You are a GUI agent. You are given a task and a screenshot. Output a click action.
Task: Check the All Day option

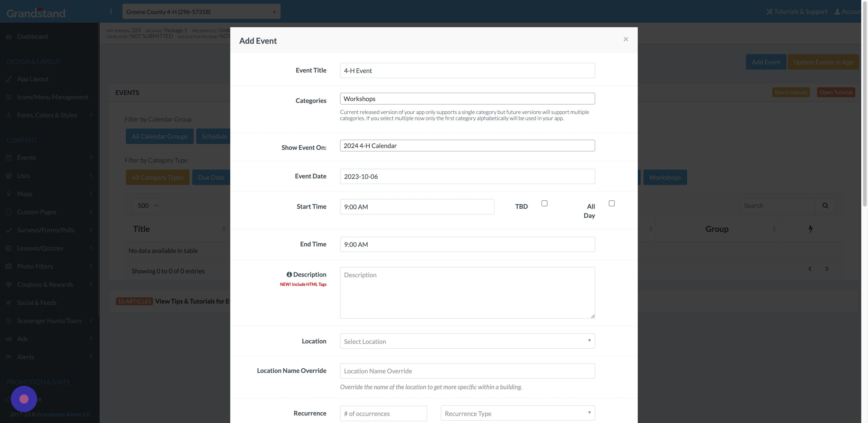[612, 203]
